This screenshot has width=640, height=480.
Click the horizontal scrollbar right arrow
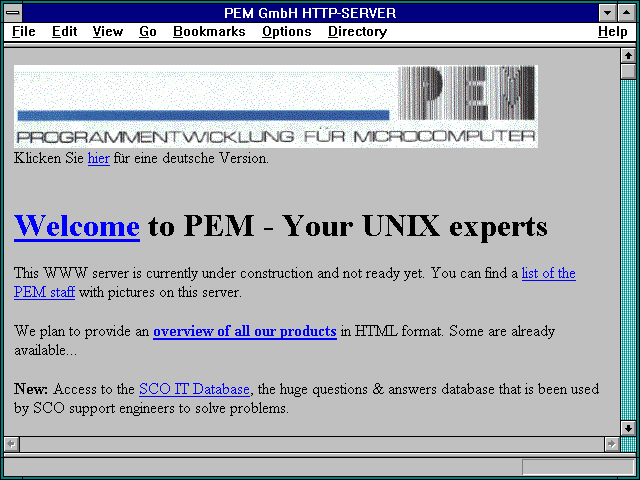611,444
